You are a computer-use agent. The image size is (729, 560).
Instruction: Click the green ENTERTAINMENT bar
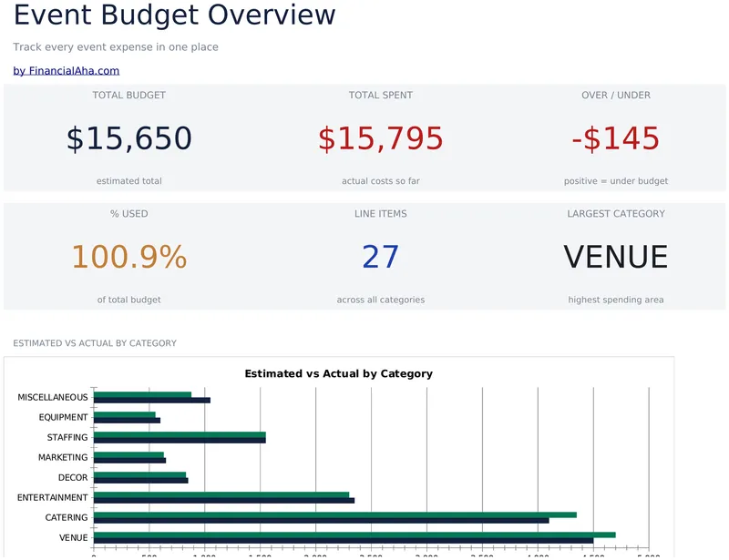[x=221, y=495]
